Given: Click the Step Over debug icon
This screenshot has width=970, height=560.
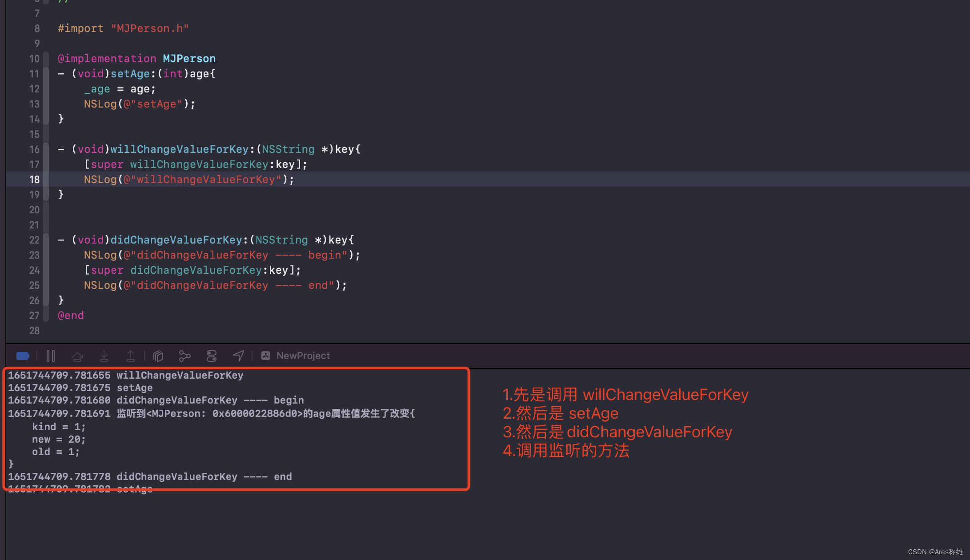Looking at the screenshot, I should pyautogui.click(x=77, y=356).
